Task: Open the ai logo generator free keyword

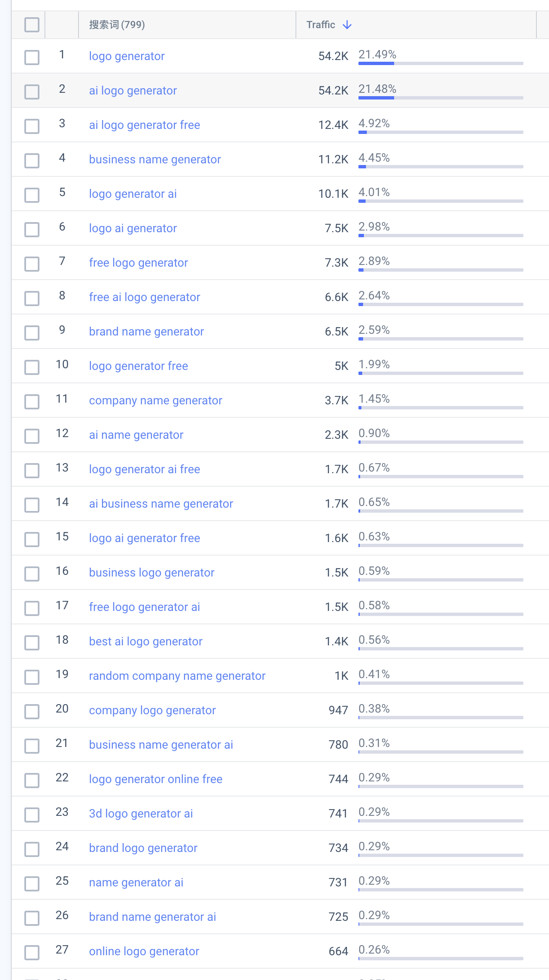Action: 144,125
